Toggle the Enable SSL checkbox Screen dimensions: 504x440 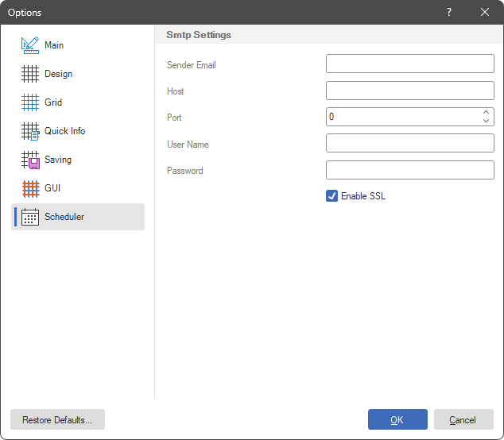332,196
